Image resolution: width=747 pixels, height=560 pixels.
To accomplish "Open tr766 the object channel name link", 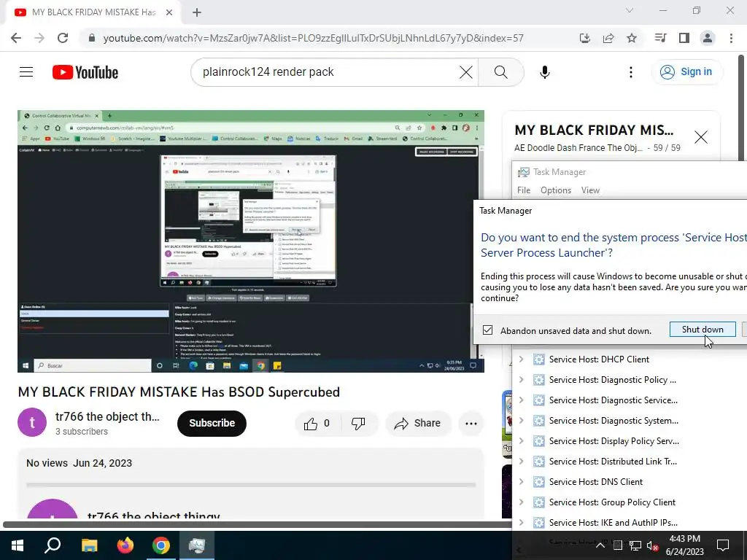I will 107,416.
